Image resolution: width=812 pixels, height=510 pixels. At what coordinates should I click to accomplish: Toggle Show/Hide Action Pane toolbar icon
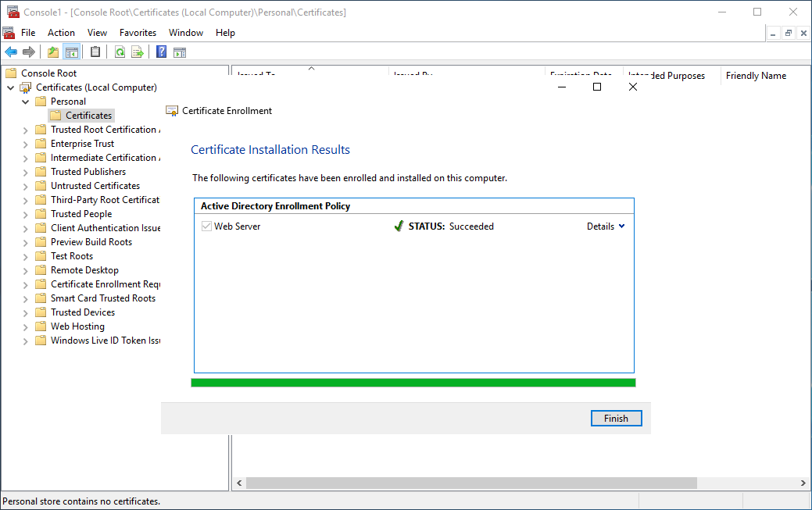point(180,52)
